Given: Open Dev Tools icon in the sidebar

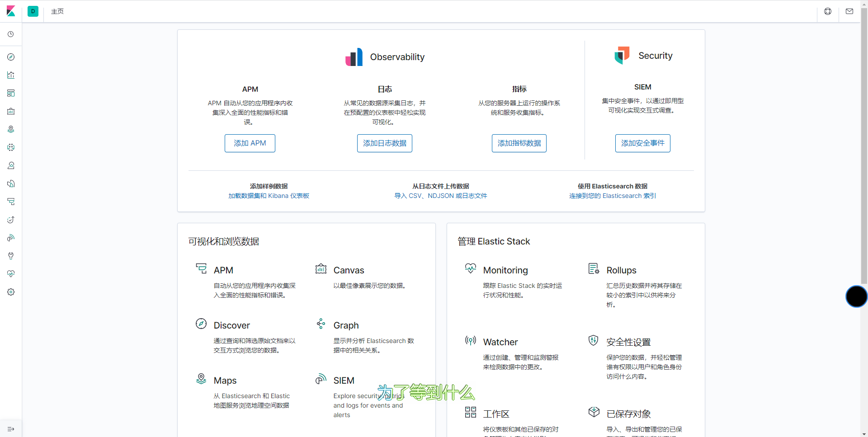Looking at the screenshot, I should [x=11, y=256].
